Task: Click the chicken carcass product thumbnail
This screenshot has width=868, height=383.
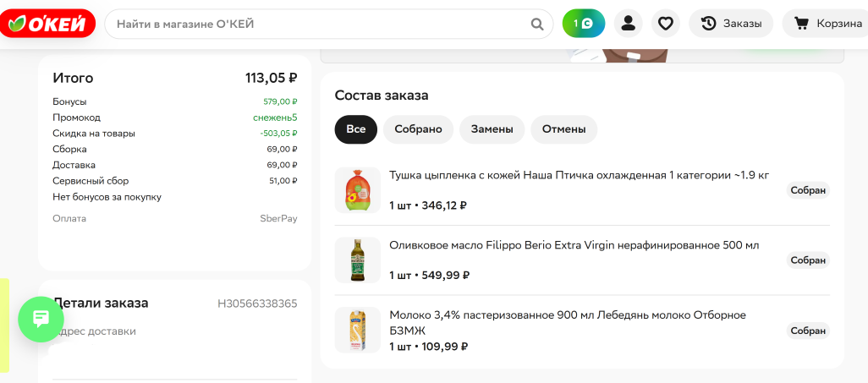Action: point(358,190)
